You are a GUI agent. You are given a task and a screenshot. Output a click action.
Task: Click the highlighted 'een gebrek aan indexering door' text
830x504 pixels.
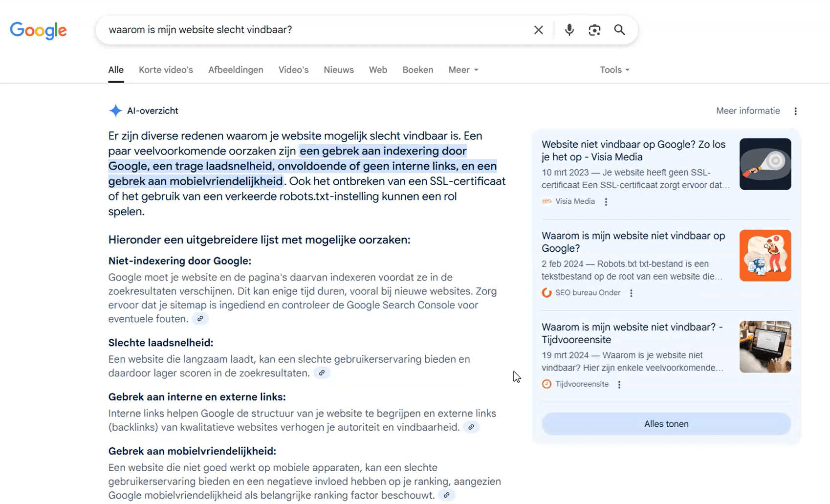pos(383,151)
